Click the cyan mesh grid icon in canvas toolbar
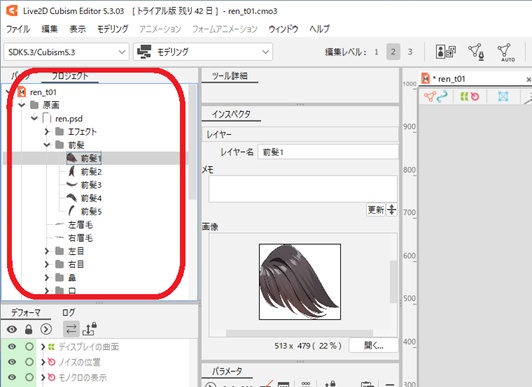This screenshot has width=532, height=387. click(x=503, y=97)
